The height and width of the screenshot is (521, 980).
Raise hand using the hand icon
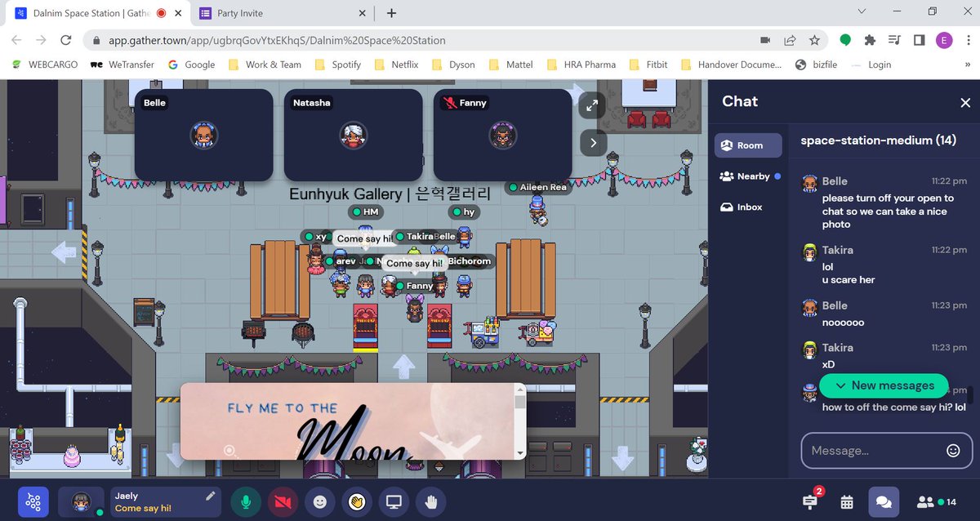(x=432, y=502)
